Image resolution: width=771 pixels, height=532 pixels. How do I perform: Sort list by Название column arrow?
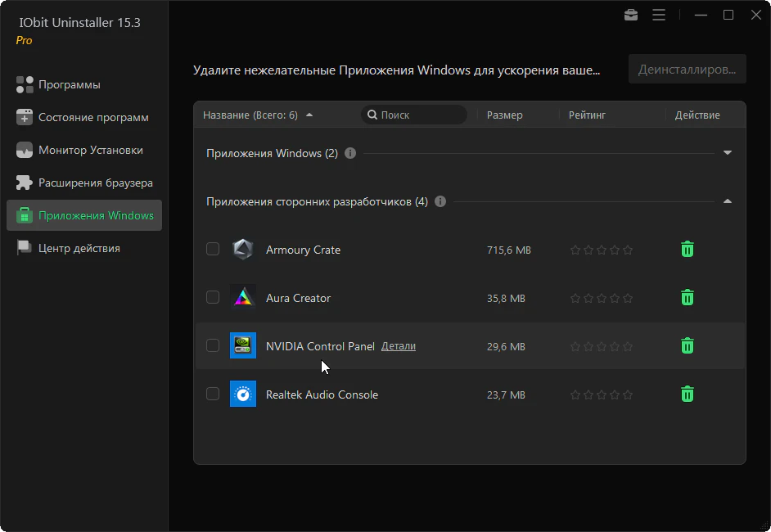click(x=309, y=115)
